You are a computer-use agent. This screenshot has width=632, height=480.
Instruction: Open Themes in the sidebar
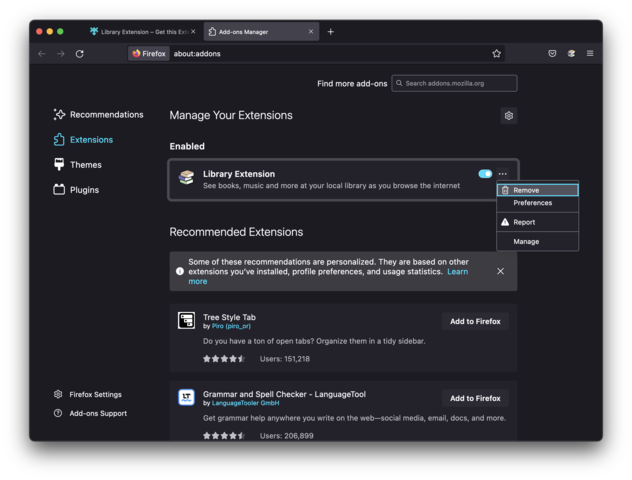click(x=77, y=164)
